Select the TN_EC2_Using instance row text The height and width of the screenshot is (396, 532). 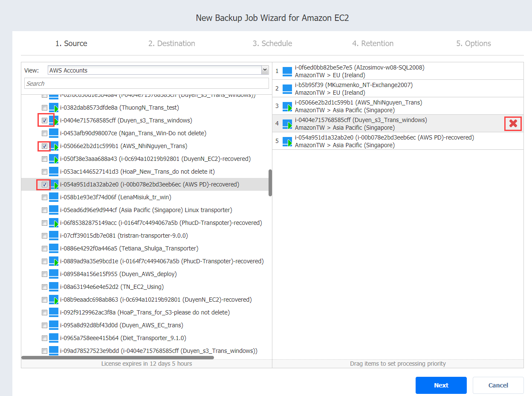[112, 287]
